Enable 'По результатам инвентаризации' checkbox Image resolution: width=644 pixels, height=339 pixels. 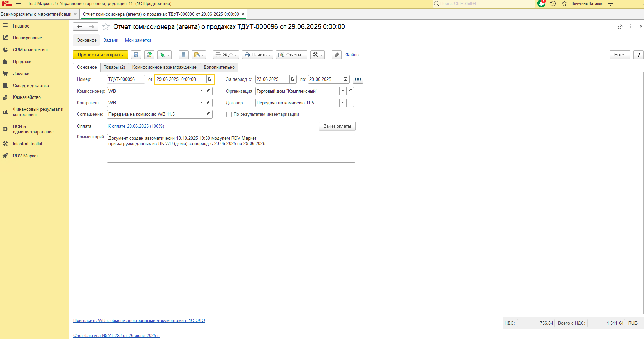229,114
